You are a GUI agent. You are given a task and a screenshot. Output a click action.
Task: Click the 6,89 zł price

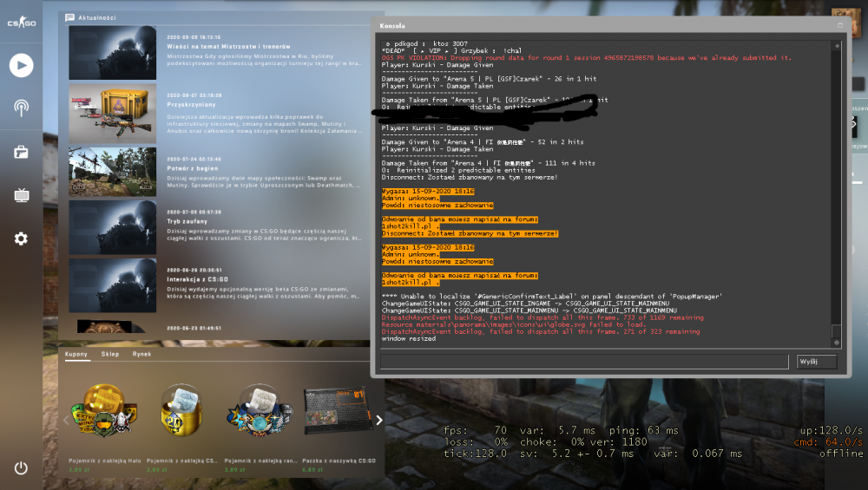point(312,469)
